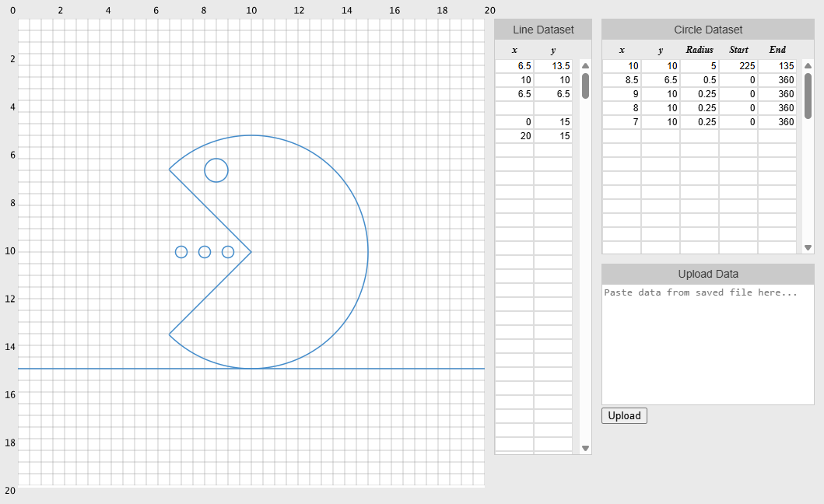Click the Upload Data panel title

click(x=708, y=274)
